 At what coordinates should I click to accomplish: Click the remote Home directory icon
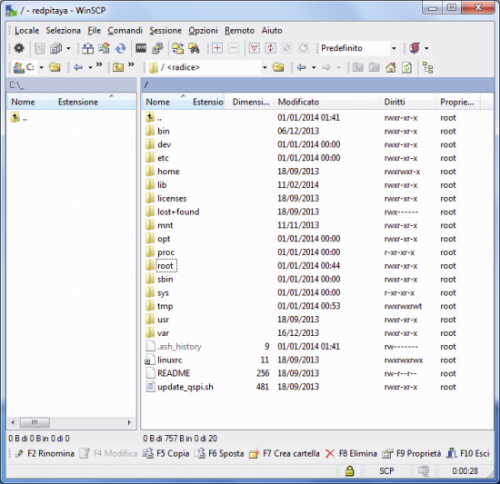click(x=391, y=68)
